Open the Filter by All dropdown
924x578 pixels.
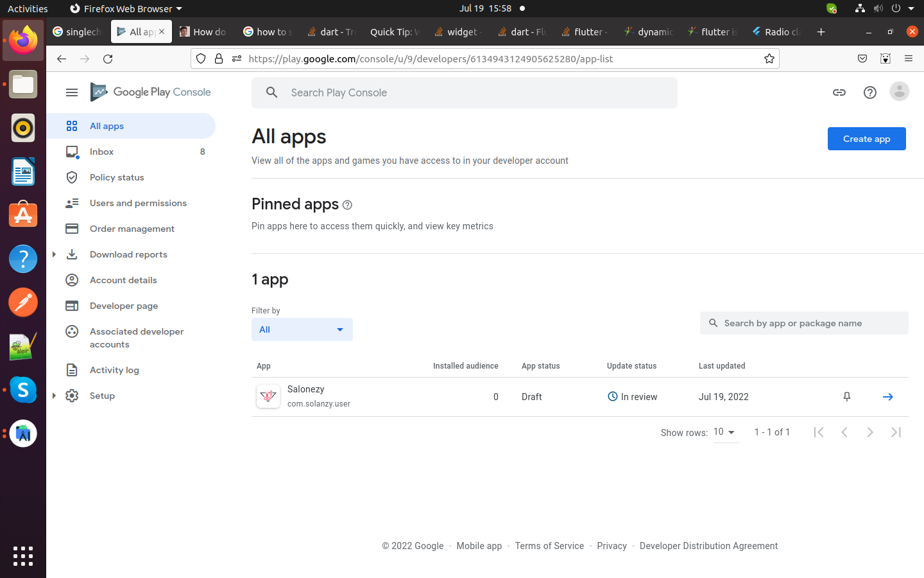tap(302, 329)
